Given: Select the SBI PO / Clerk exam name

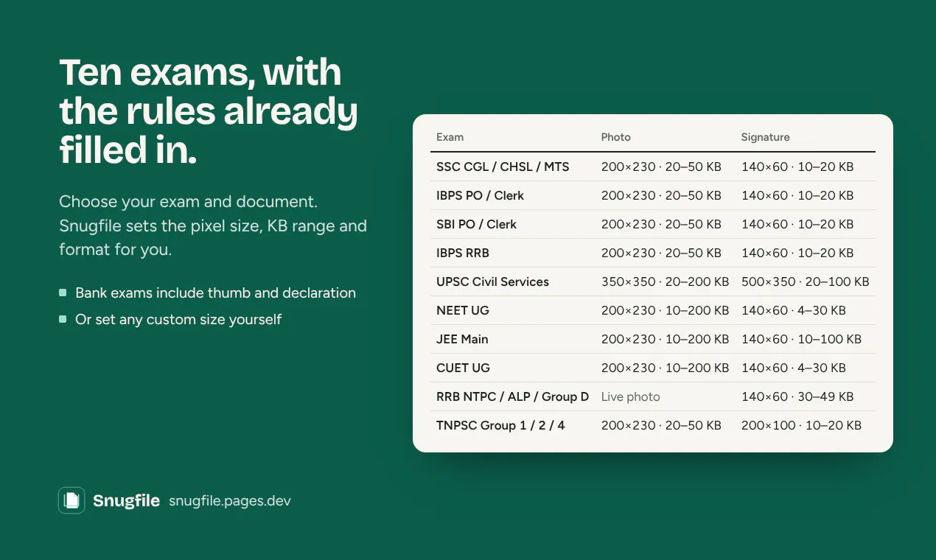Looking at the screenshot, I should tap(477, 224).
